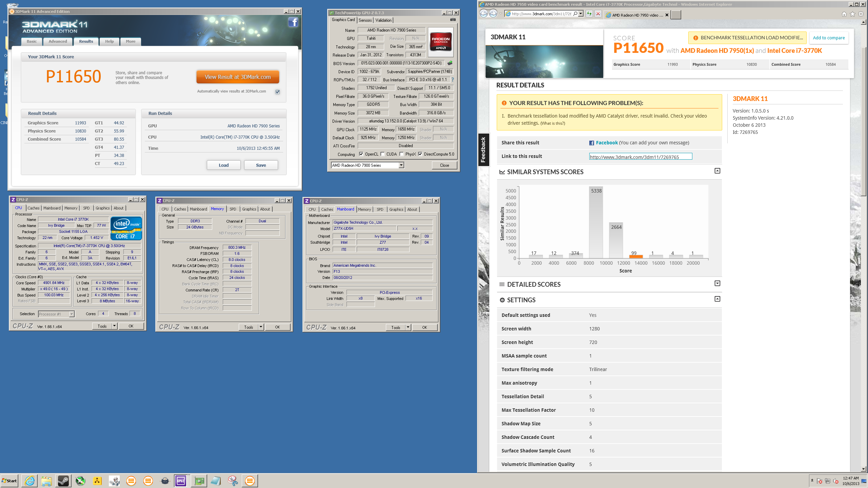This screenshot has width=868, height=488.
Task: Click the BIOS save chip icon in GPU-Z
Action: click(450, 63)
